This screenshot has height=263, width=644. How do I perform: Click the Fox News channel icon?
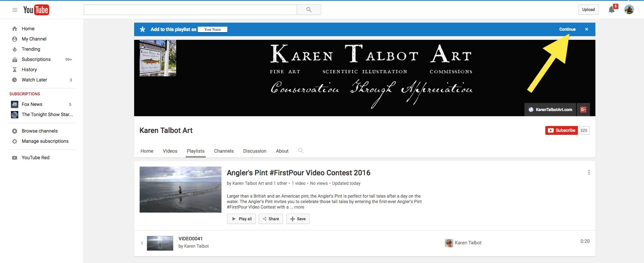(x=15, y=104)
